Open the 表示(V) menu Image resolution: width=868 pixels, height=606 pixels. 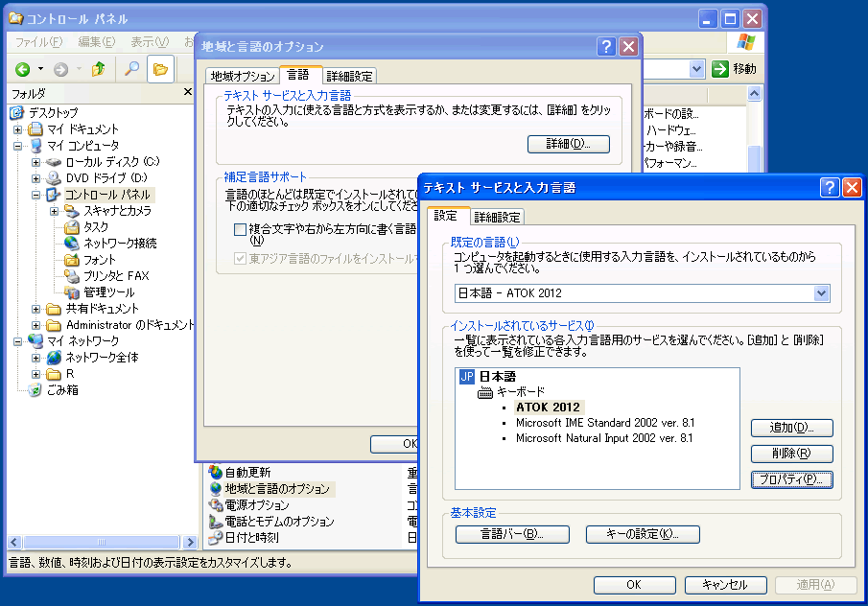150,42
